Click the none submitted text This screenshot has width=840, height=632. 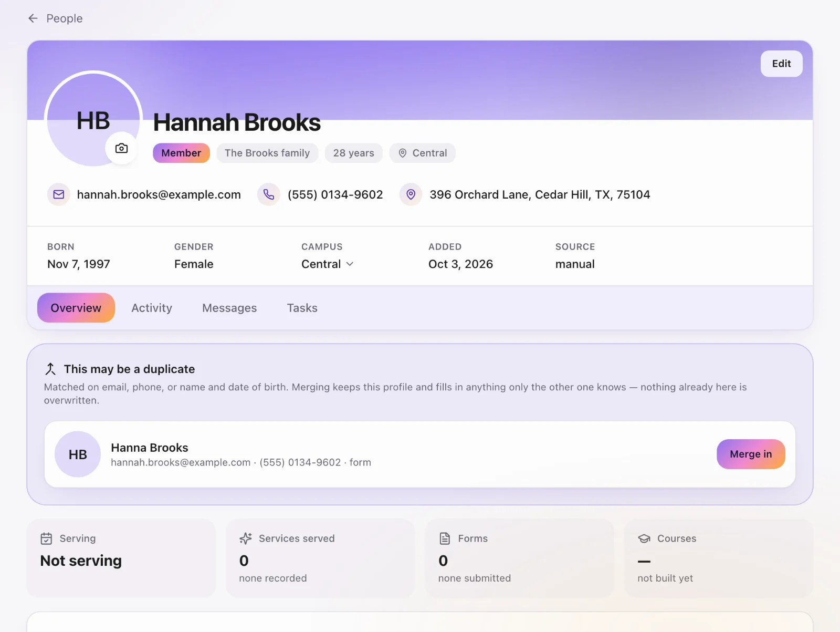click(x=475, y=578)
